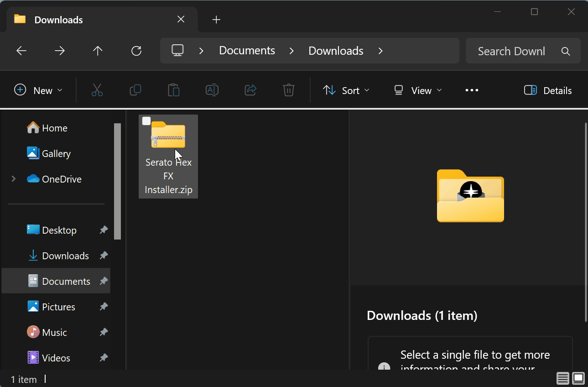The image size is (588, 387).
Task: Expand the OneDrive tree node
Action: 13,179
